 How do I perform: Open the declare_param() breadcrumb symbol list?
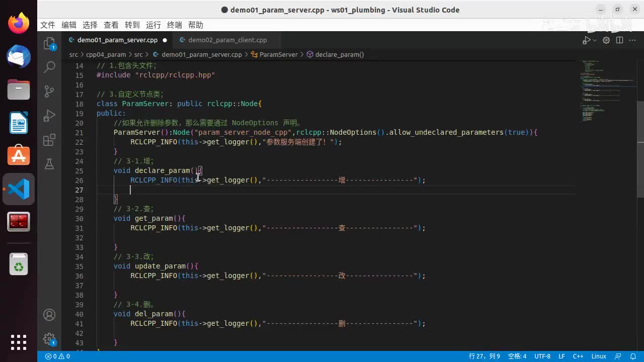pyautogui.click(x=339, y=54)
